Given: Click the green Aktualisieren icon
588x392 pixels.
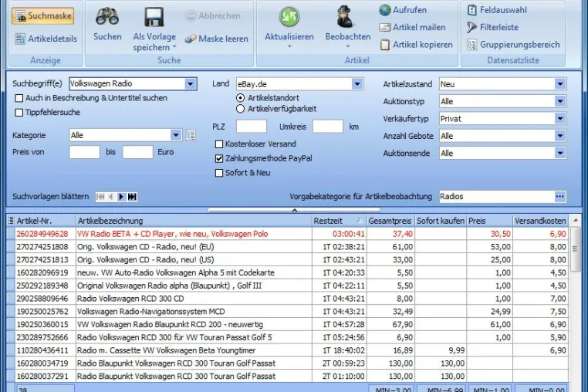Looking at the screenshot, I should (289, 16).
